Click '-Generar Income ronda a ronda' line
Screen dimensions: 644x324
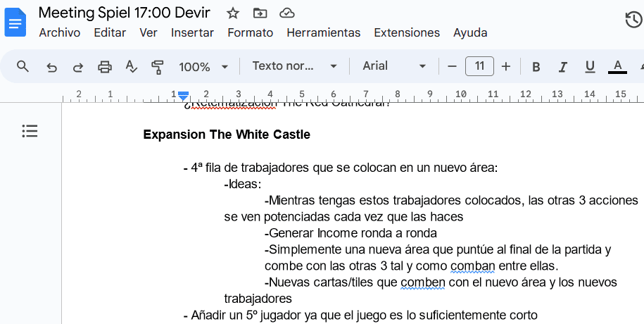click(x=351, y=233)
